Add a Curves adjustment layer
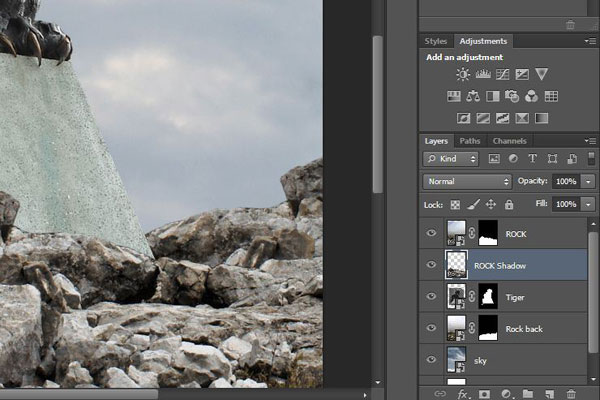Viewport: 600px width, 400px height. (502, 74)
